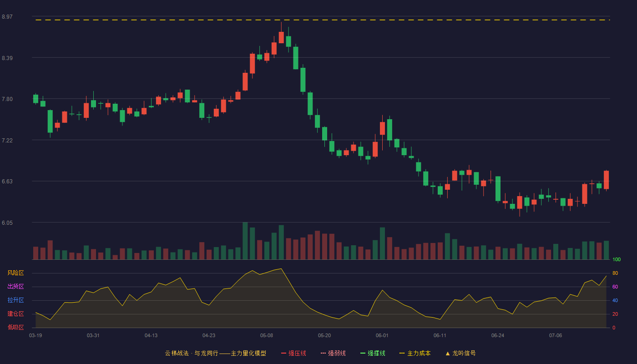Click the 80 indicator scale label
This screenshot has width=637, height=364.
tap(615, 273)
